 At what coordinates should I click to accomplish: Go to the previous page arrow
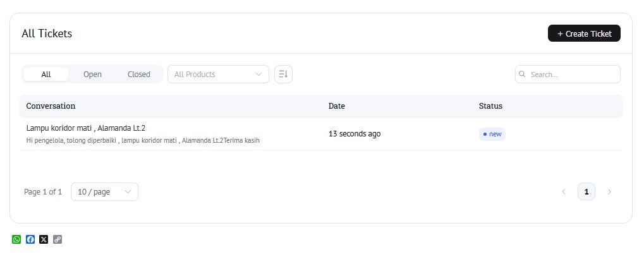564,192
